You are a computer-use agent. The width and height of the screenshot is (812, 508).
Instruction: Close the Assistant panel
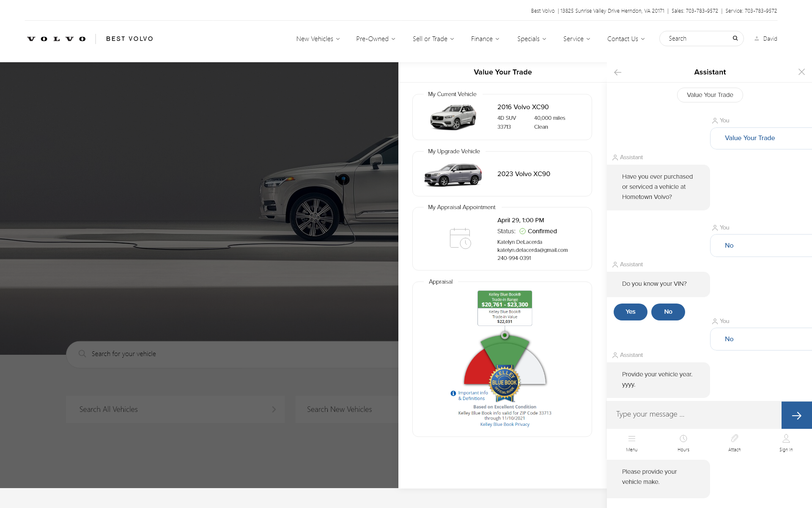[801, 72]
